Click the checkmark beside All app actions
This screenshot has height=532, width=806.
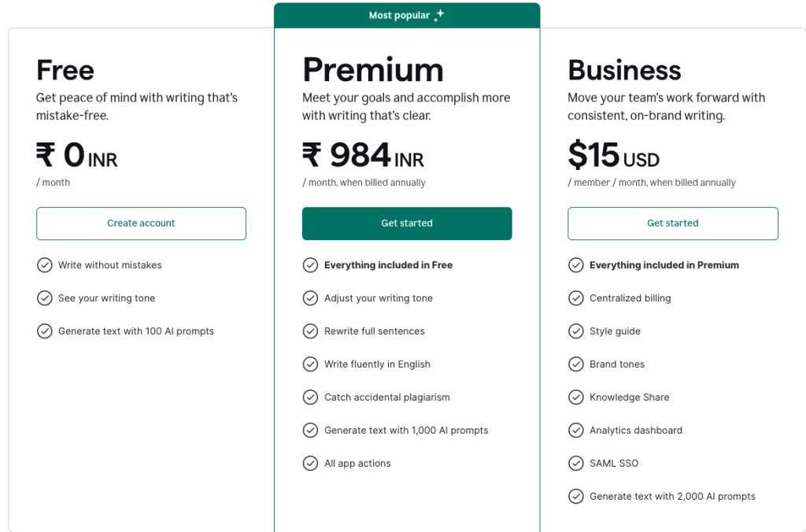pos(311,464)
